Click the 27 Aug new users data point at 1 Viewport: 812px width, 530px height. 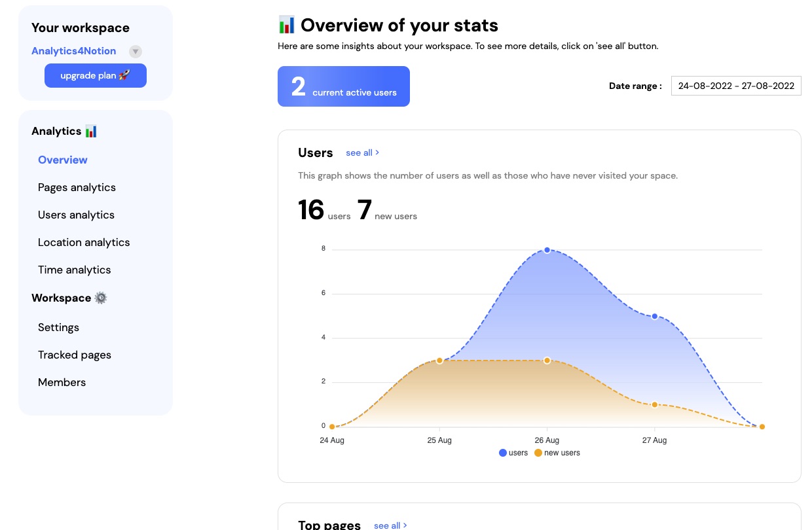[654, 404]
